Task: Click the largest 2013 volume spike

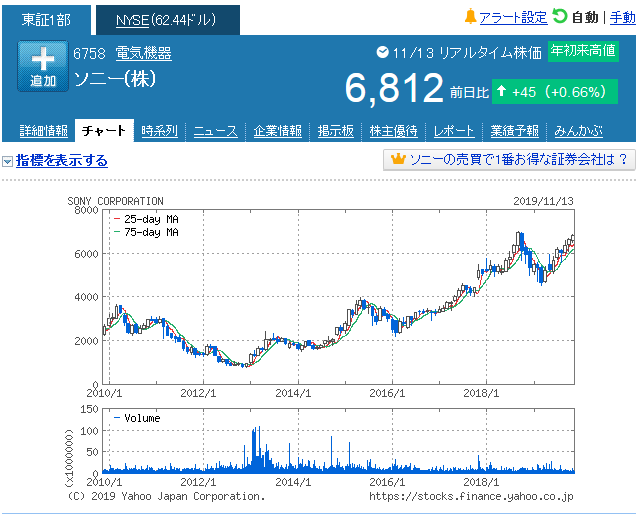Action: [259, 448]
